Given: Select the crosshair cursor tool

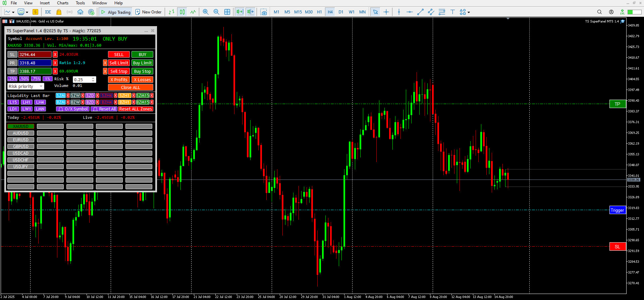Looking at the screenshot, I should 386,12.
